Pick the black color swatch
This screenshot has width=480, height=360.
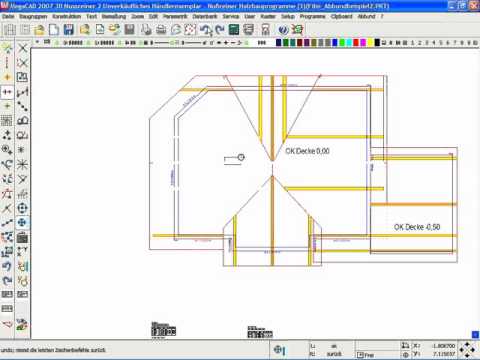[377, 43]
